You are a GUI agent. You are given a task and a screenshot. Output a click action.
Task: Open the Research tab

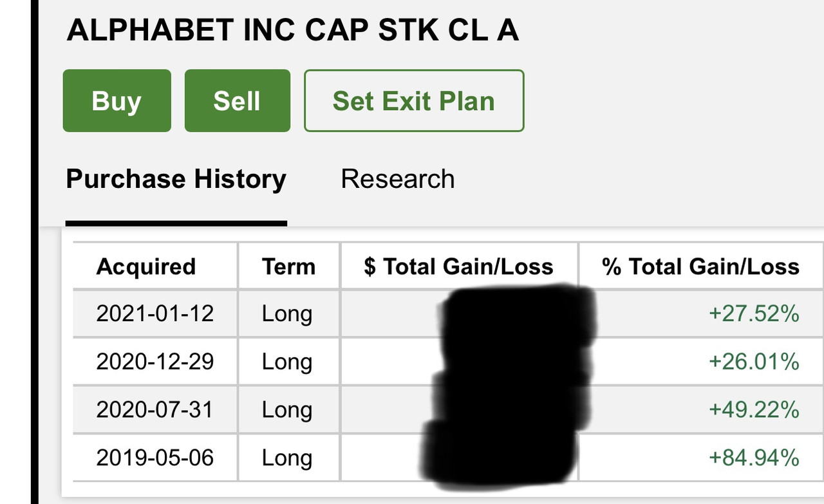tap(397, 179)
